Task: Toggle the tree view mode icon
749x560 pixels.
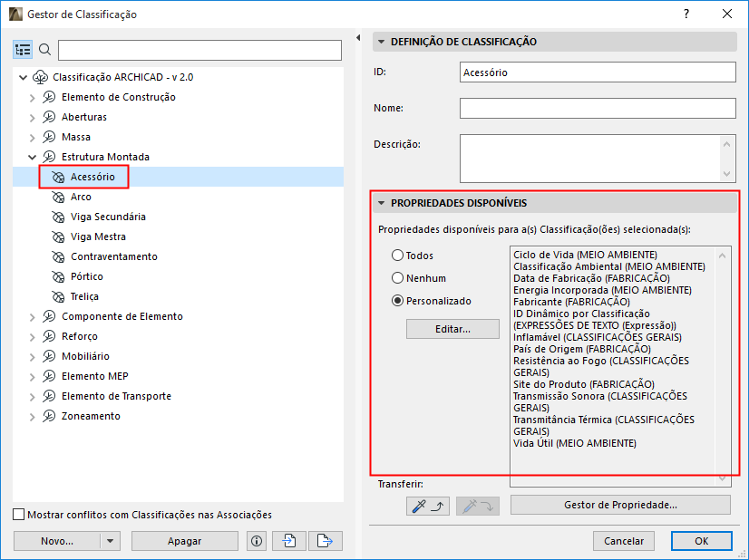Action: tap(23, 50)
